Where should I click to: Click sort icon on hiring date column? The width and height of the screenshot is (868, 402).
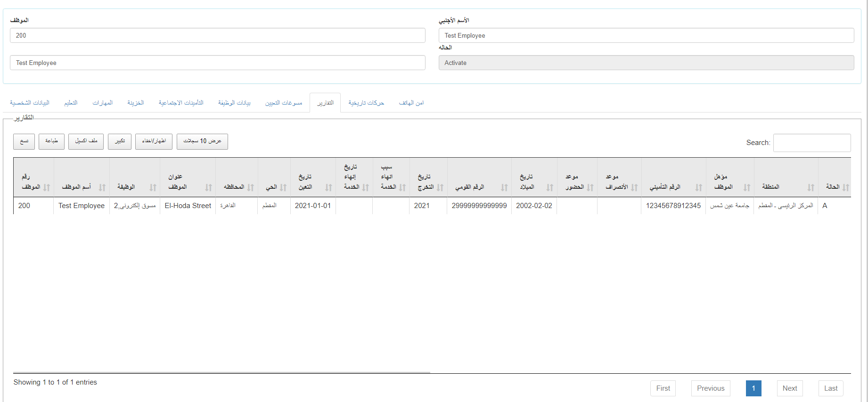coord(328,187)
